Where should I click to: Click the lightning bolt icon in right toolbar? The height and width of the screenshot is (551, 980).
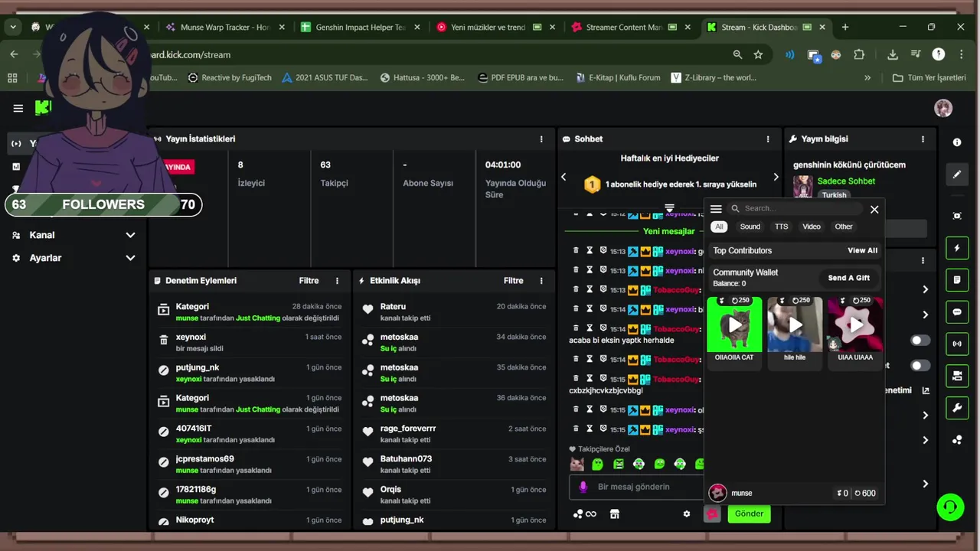pos(957,248)
